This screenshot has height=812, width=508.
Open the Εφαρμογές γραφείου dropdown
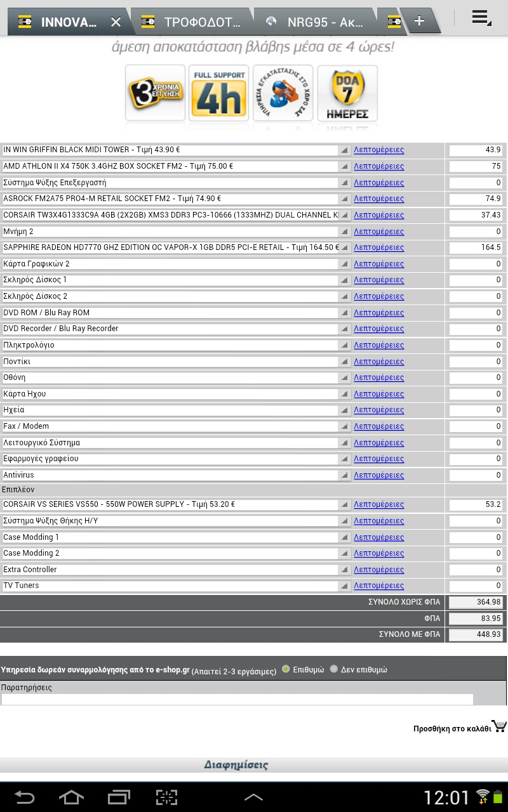click(x=177, y=459)
